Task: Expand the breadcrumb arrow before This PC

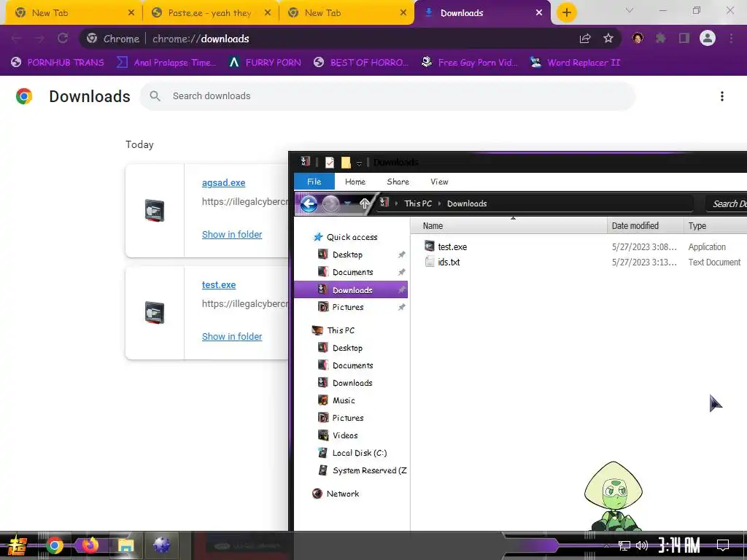Action: pos(396,203)
